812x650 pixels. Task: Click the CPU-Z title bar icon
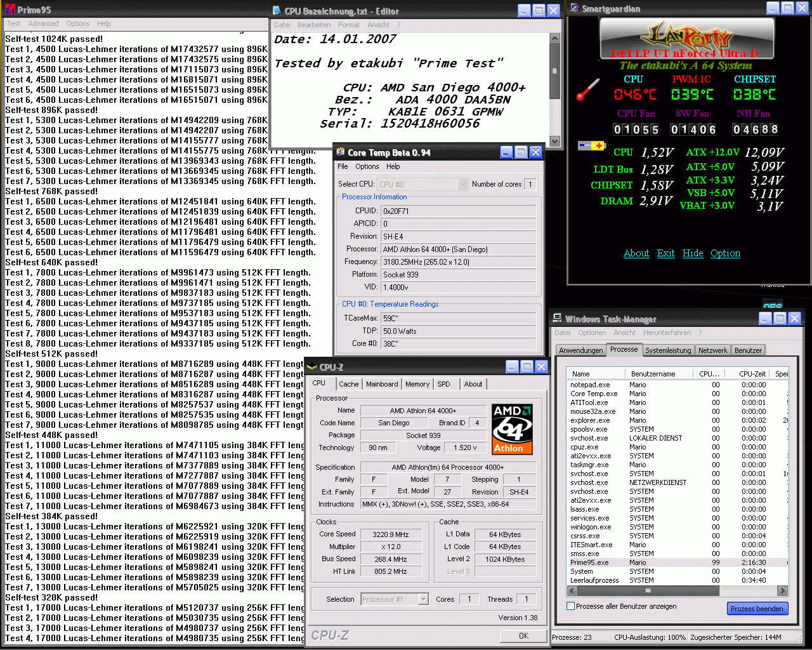[311, 367]
